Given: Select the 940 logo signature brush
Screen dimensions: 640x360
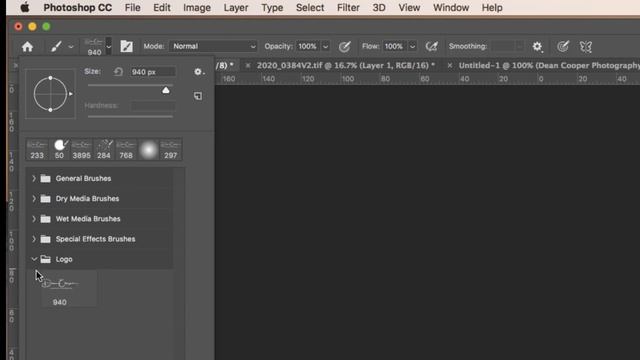Looking at the screenshot, I should pos(69,289).
